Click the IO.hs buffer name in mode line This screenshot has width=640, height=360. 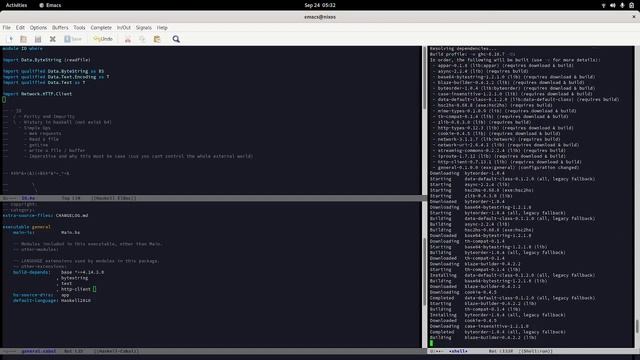[x=28, y=198]
